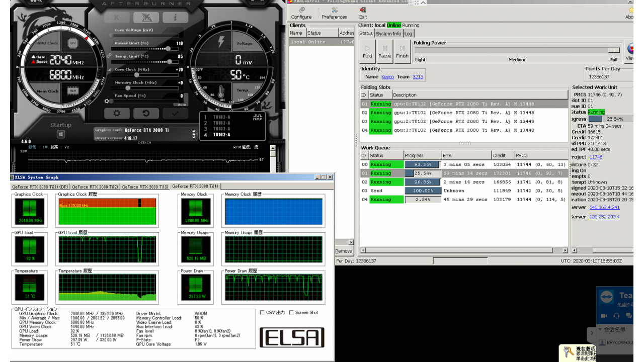The width and height of the screenshot is (644, 362).
Task: Select local Online client row
Action: coord(322,42)
